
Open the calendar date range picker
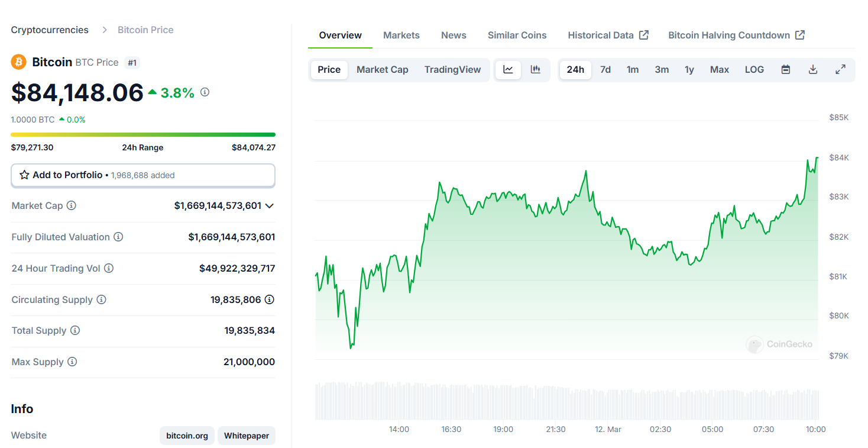click(786, 70)
